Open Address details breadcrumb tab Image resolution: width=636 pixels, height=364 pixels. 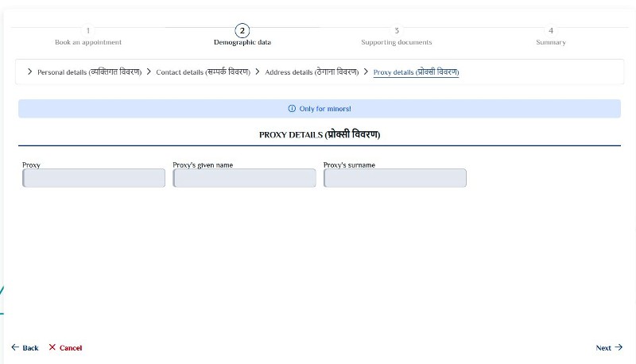pyautogui.click(x=312, y=72)
